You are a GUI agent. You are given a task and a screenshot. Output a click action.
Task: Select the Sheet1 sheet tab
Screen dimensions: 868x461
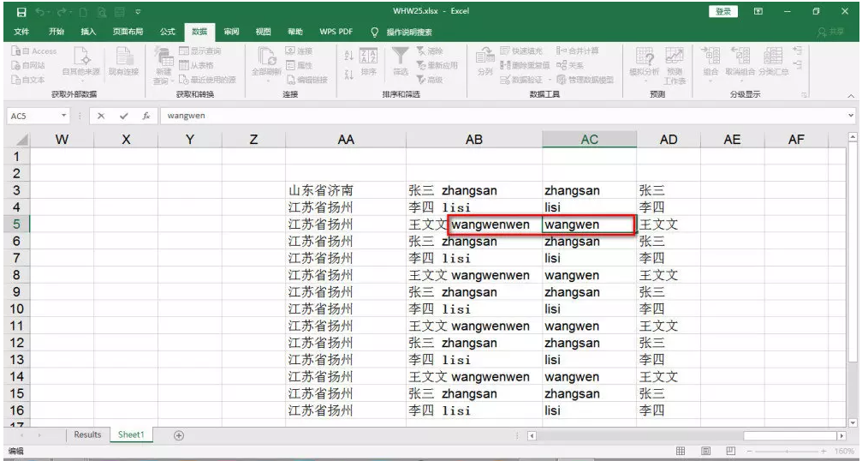pyautogui.click(x=131, y=435)
